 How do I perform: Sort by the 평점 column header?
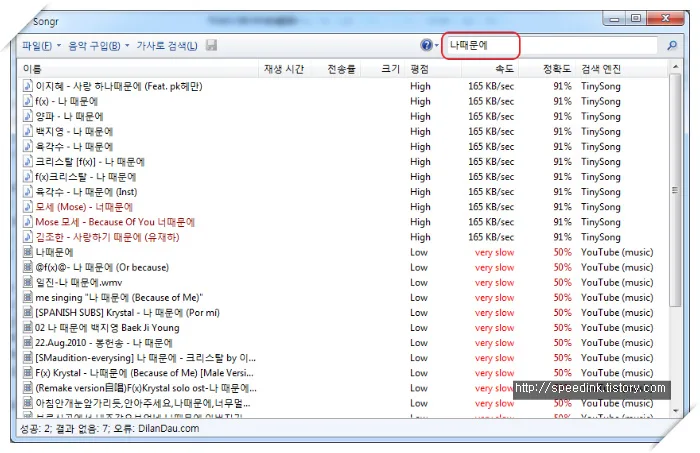pyautogui.click(x=433, y=69)
